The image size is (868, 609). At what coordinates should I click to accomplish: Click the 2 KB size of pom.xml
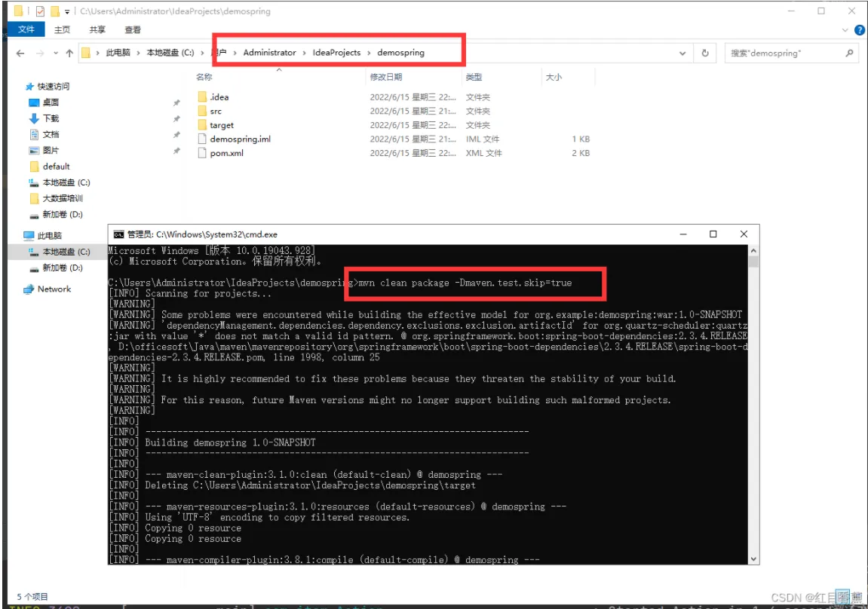pyautogui.click(x=581, y=153)
